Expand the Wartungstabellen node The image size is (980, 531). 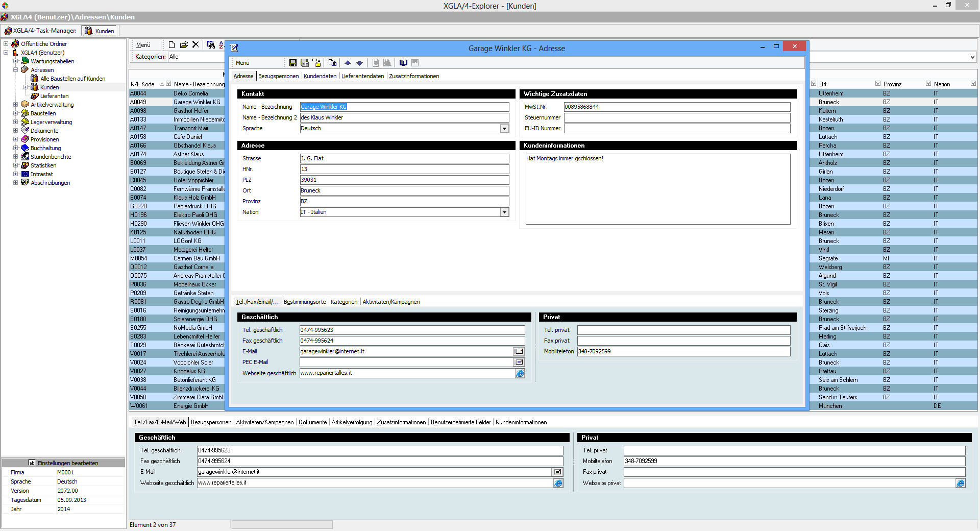click(16, 61)
